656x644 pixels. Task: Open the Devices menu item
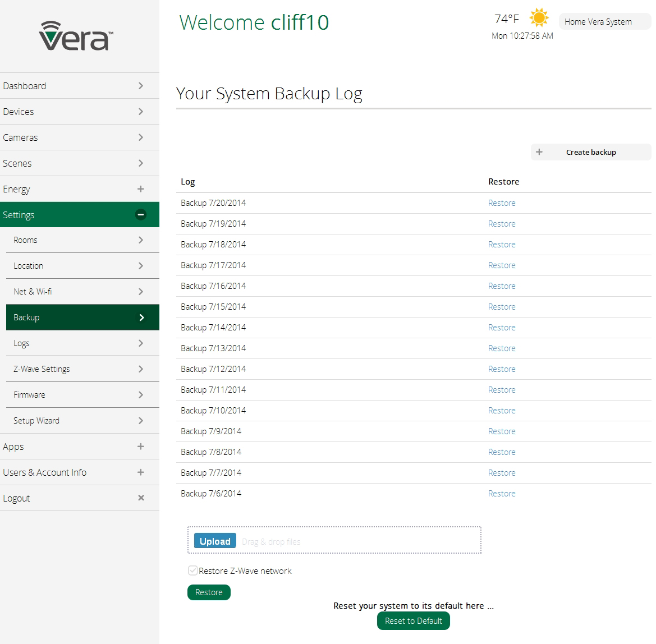(19, 112)
